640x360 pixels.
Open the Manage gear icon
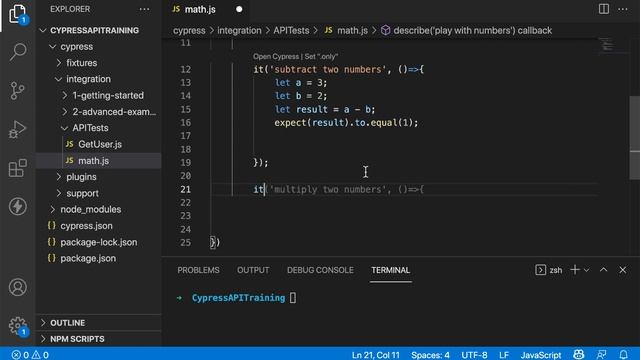[x=18, y=326]
